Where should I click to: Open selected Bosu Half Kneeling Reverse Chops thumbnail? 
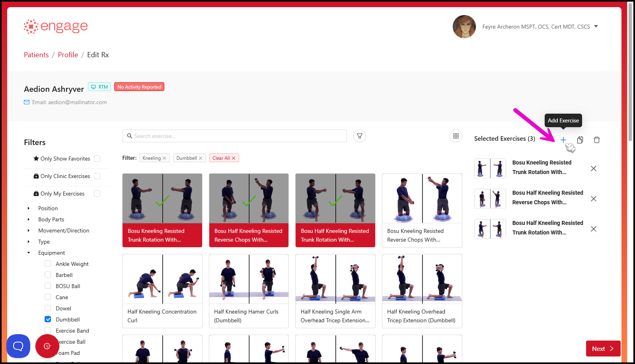click(490, 199)
